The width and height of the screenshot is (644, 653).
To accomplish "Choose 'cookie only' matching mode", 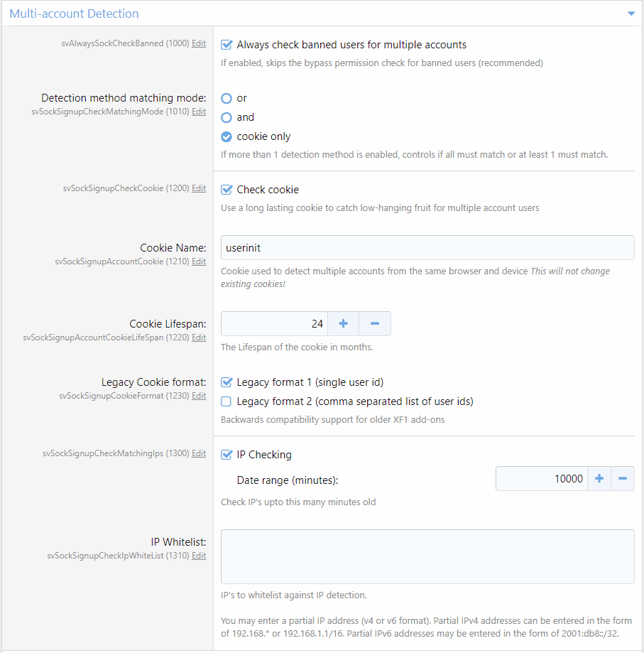I will point(227,136).
